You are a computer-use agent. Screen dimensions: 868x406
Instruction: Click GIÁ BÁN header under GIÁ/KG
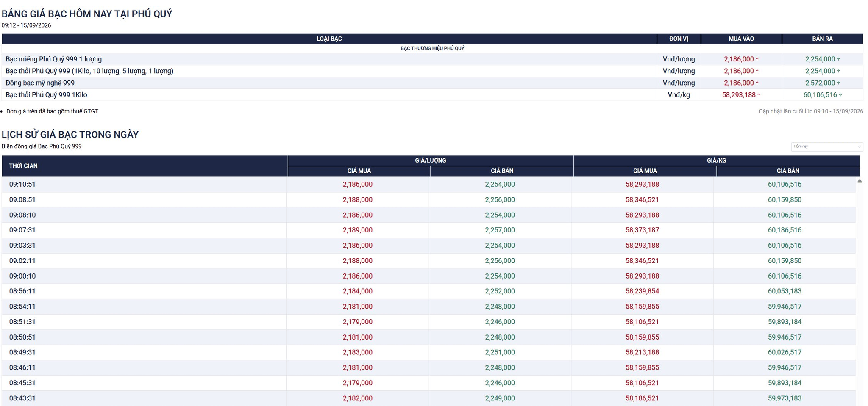tap(788, 171)
